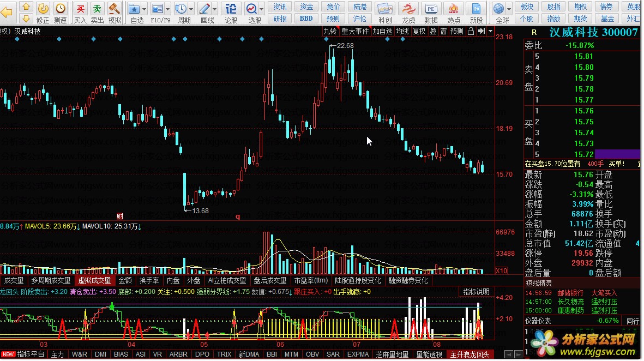Image resolution: width=644 pixels, height=361 pixels.
Task: Expand the 全球 globe dropdown arrow
Action: point(509,9)
